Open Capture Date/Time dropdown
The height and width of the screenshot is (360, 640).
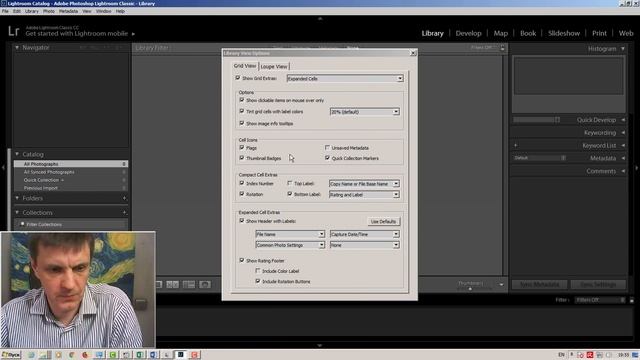point(364,234)
